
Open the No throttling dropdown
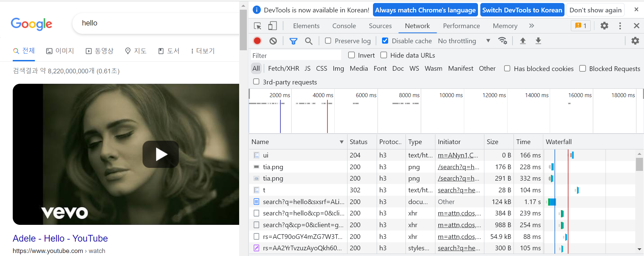coord(464,41)
